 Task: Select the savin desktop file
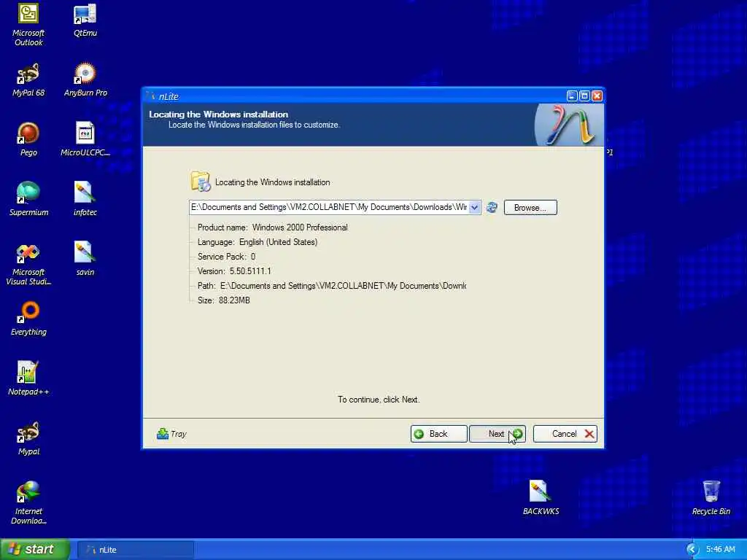click(x=85, y=259)
